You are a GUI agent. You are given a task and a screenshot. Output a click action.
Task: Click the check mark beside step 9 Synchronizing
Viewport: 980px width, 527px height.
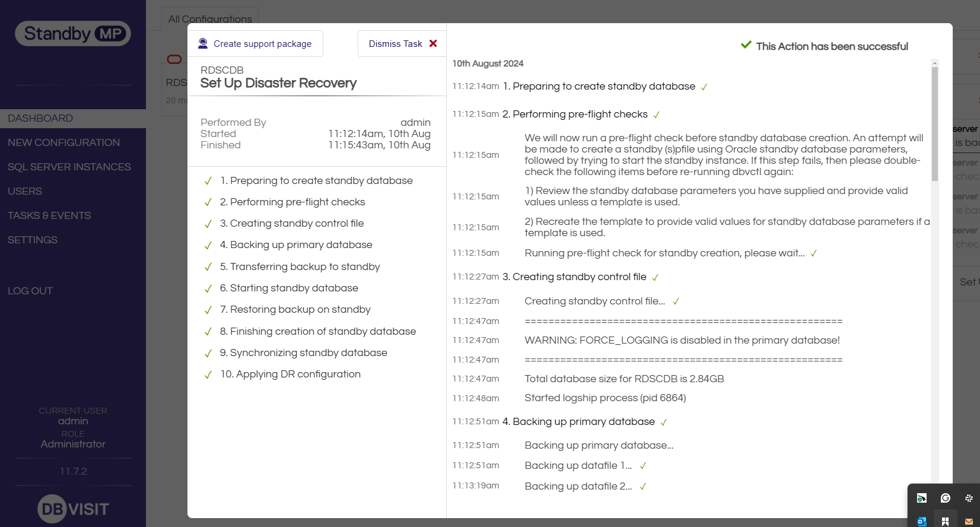pos(208,353)
